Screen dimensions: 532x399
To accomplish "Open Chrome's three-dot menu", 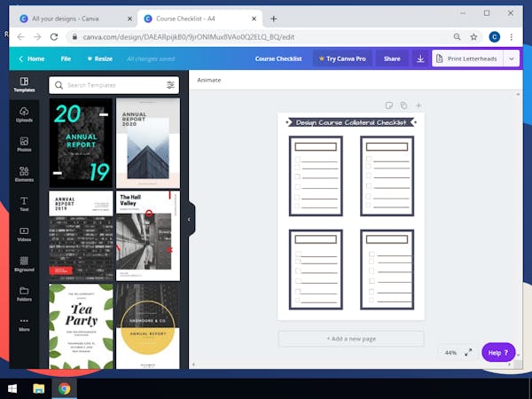I will 512,37.
